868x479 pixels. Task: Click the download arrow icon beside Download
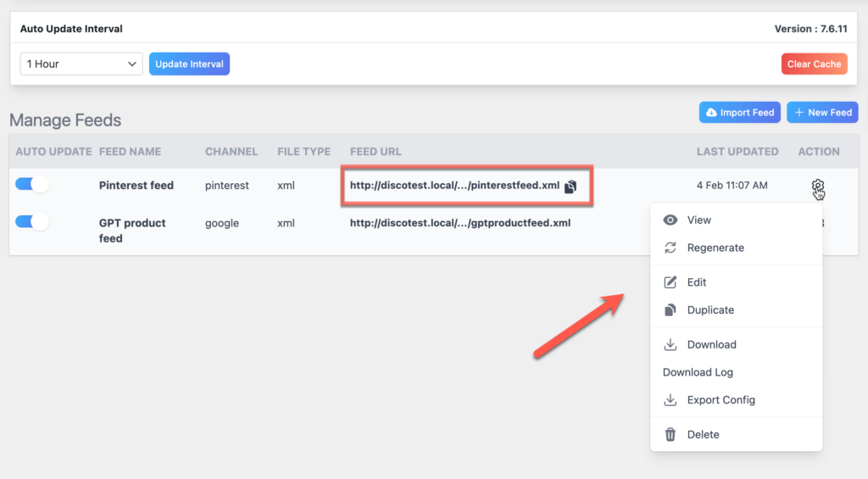pos(670,344)
